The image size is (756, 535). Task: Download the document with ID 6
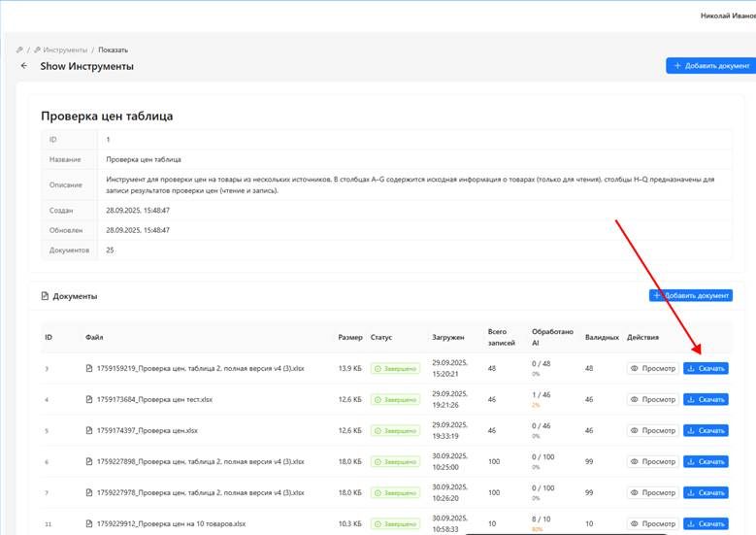706,462
